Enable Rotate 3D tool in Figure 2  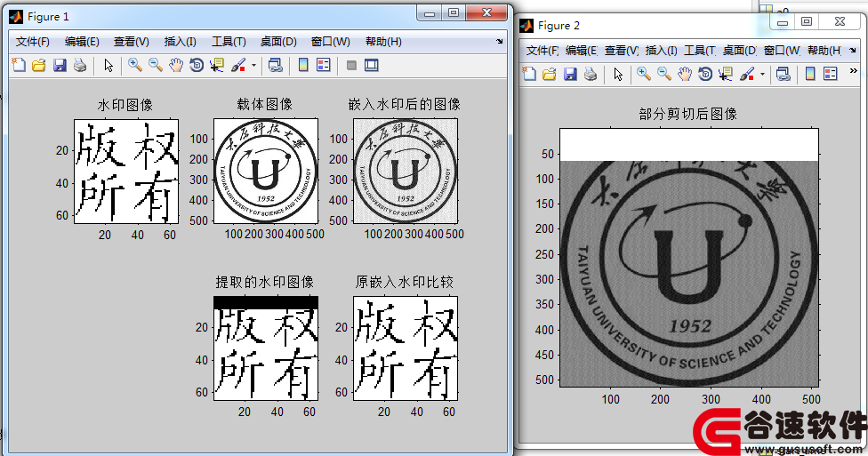(x=705, y=74)
